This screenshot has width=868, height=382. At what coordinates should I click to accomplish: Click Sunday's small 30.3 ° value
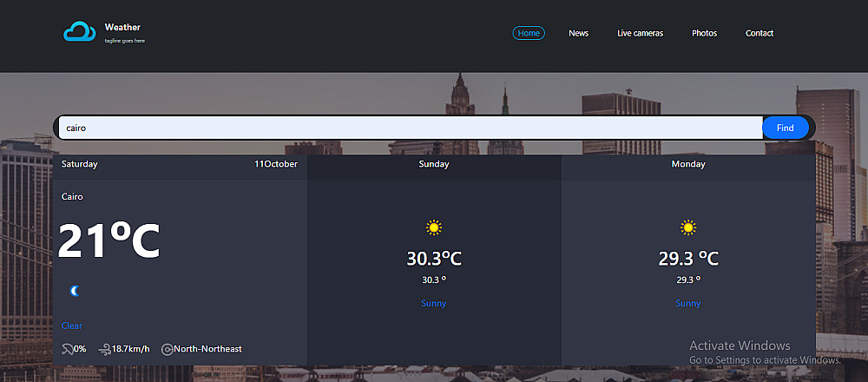click(x=434, y=280)
